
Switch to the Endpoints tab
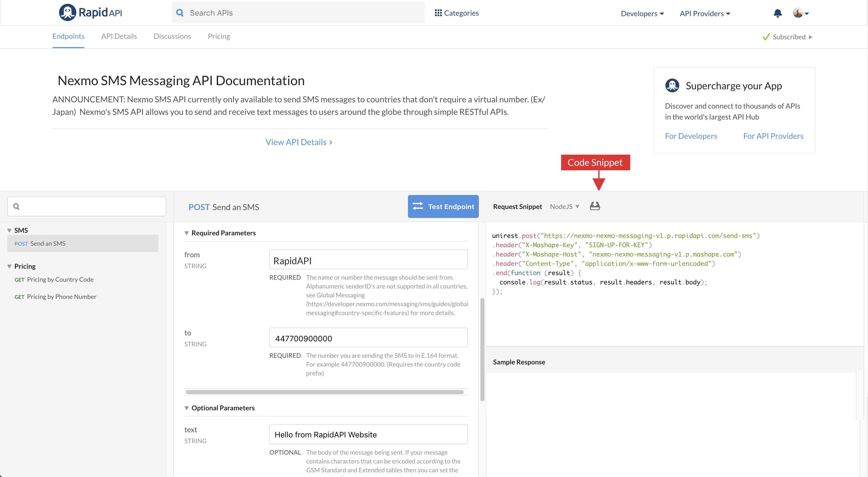click(69, 36)
